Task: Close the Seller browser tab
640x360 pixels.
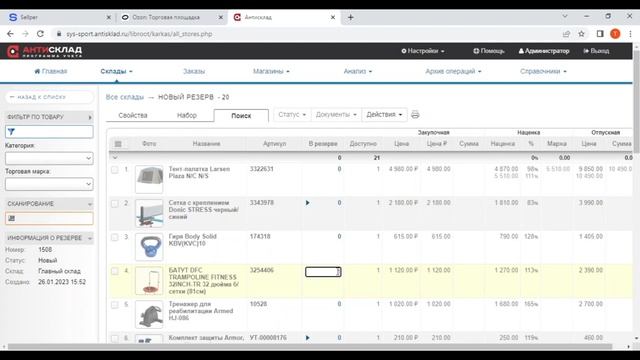Action: click(x=109, y=18)
